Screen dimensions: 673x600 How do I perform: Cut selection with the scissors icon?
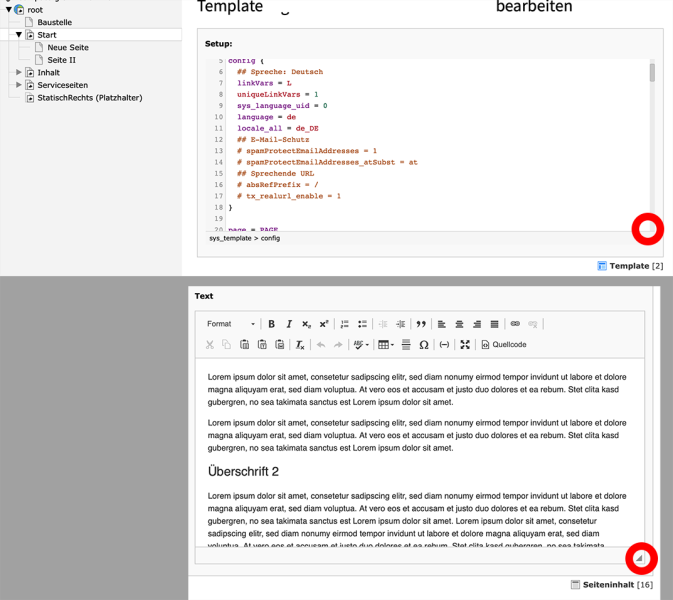209,345
